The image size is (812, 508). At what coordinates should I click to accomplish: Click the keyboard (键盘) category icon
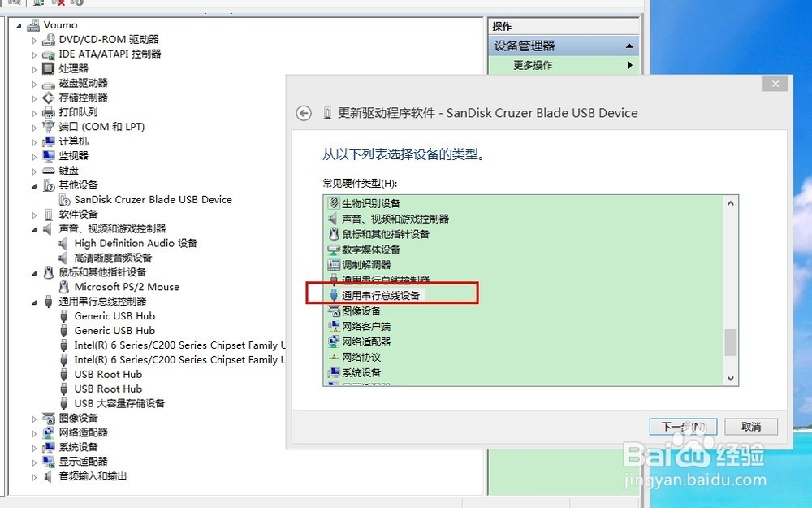tap(49, 171)
